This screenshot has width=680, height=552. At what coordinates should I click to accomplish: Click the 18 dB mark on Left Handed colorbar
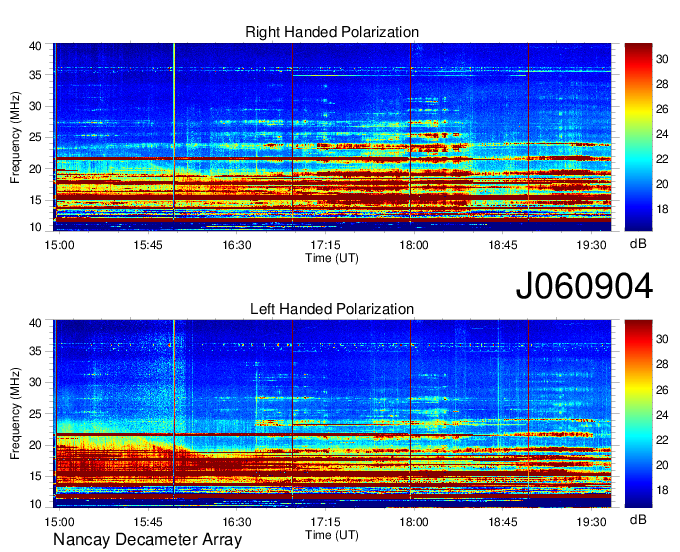(x=662, y=490)
